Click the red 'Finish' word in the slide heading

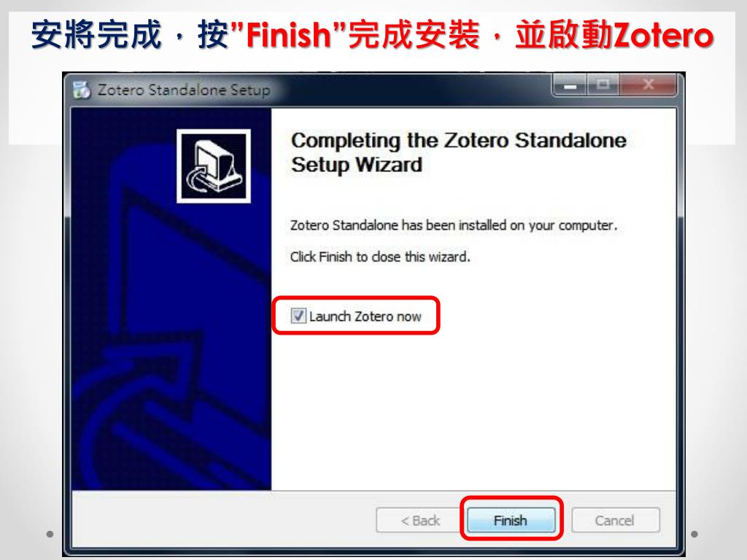(x=289, y=35)
